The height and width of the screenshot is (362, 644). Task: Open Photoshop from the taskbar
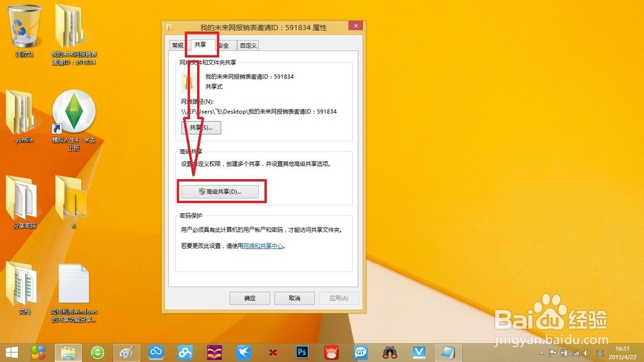pyautogui.click(x=302, y=352)
